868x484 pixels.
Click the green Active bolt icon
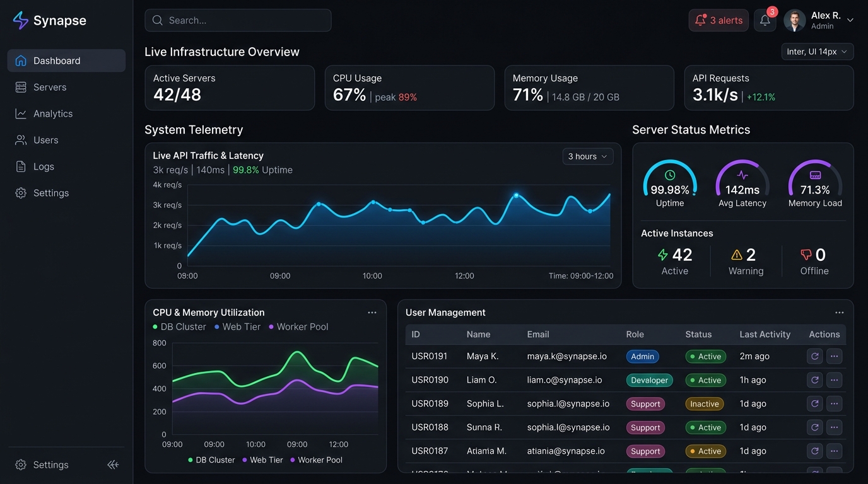[x=663, y=255]
